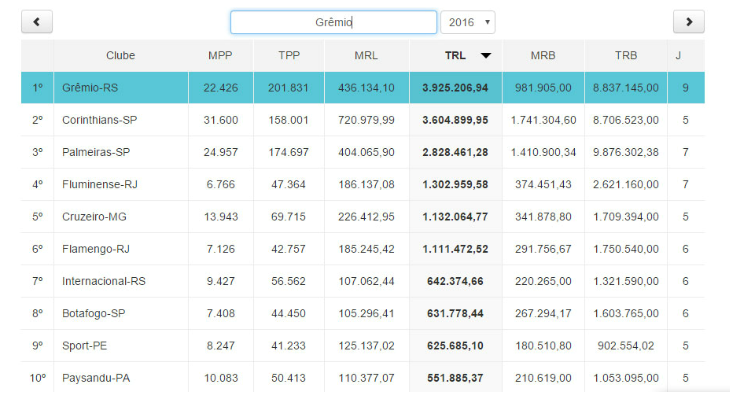
Task: Select the Internacional-RS row
Action: (103, 281)
